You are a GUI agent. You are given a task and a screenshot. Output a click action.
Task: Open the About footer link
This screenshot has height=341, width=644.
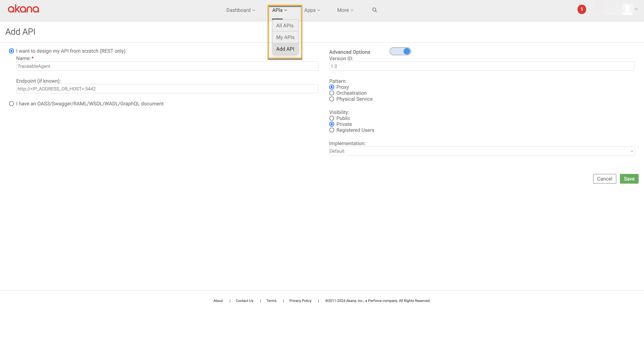(x=218, y=301)
